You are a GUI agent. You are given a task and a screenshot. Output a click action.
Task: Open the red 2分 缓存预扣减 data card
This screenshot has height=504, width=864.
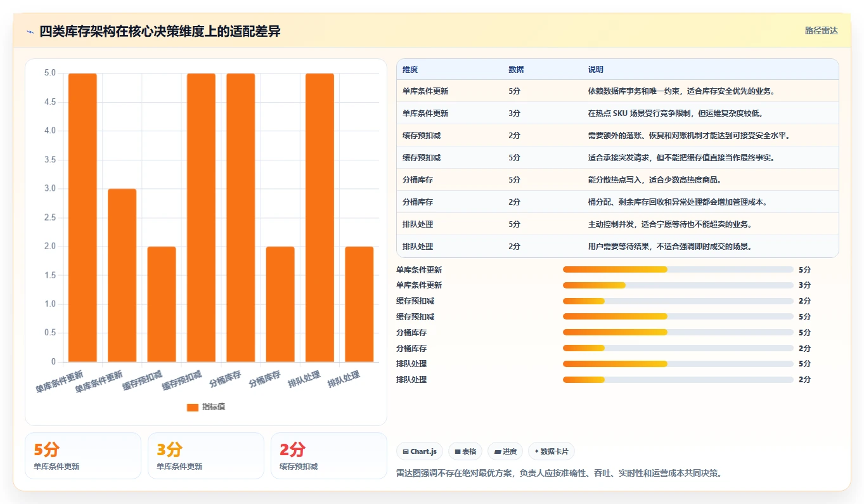click(x=329, y=456)
